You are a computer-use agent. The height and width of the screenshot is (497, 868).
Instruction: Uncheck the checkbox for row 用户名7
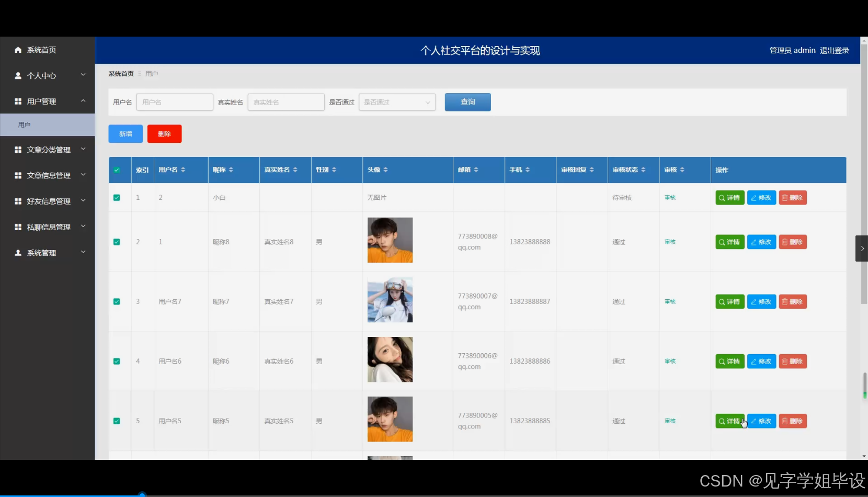(x=117, y=301)
